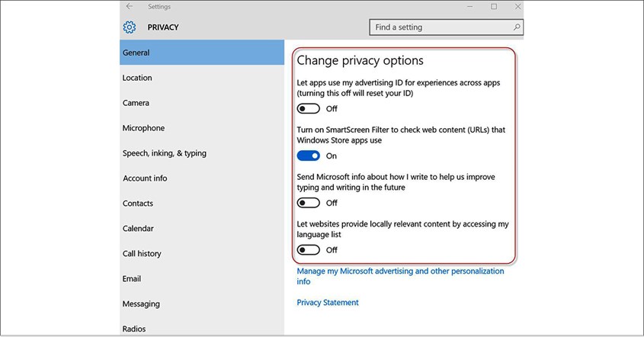Maximize the Settings window

[493, 7]
